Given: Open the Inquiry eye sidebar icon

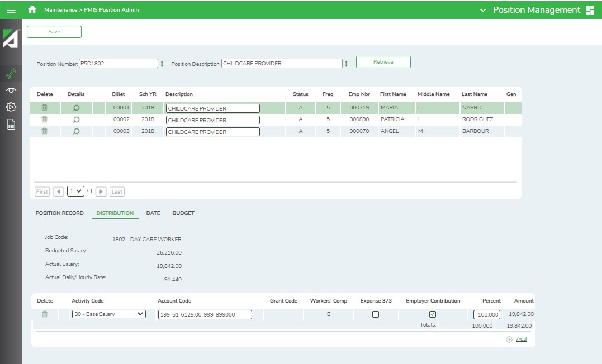Looking at the screenshot, I should pyautogui.click(x=11, y=90).
